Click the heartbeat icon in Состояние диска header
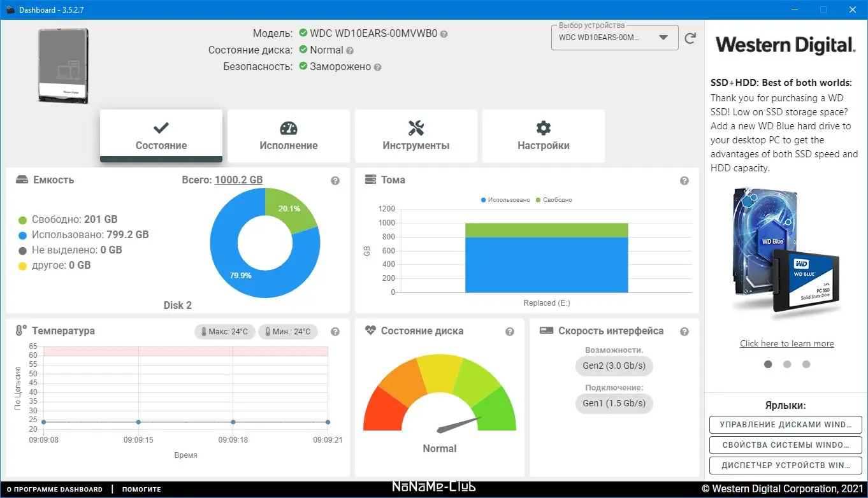The image size is (868, 498). 371,331
